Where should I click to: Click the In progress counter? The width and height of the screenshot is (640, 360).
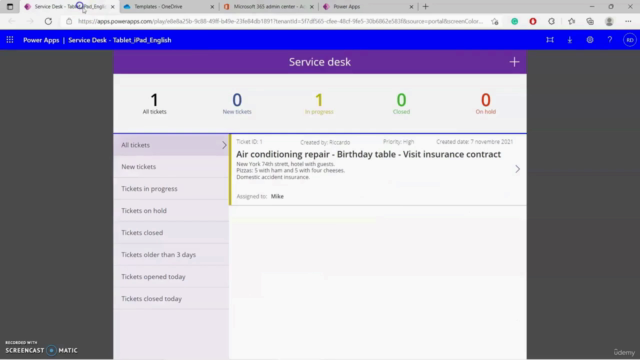(319, 103)
